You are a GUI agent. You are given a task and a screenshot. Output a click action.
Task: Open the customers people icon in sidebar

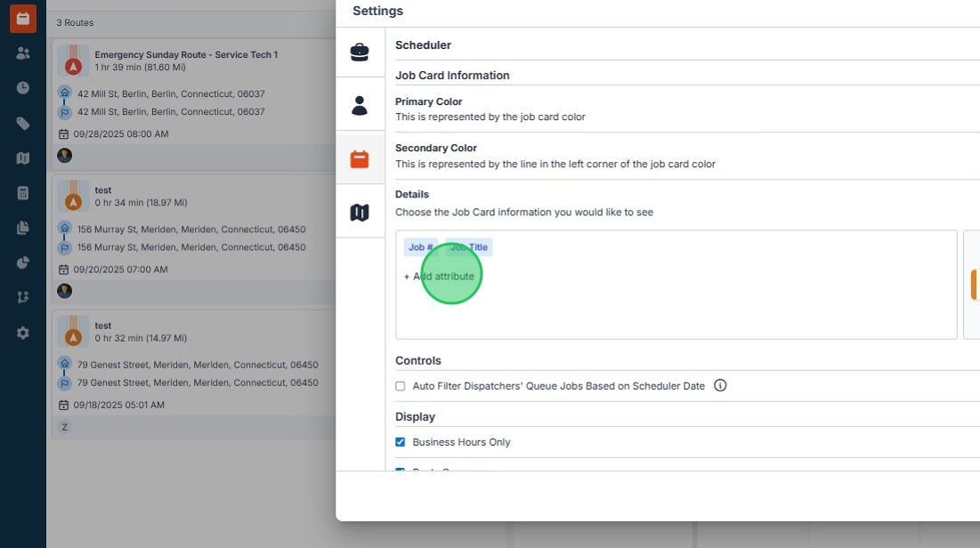point(23,53)
